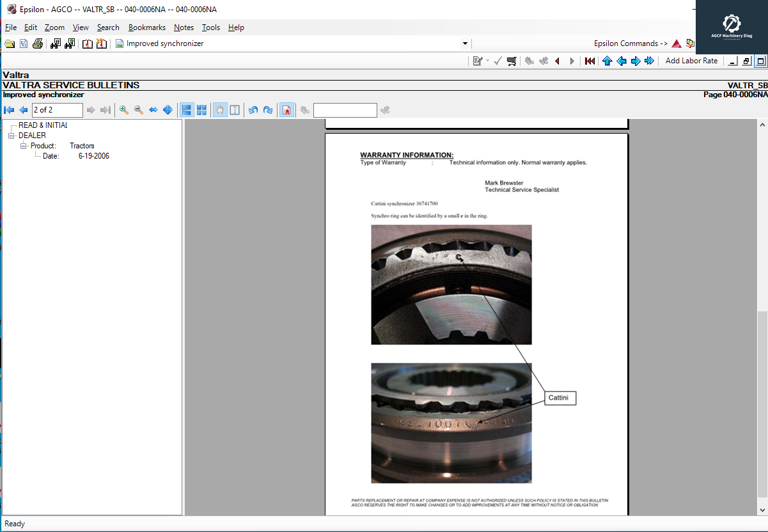Select the READ & INITIAL tree item

45,125
